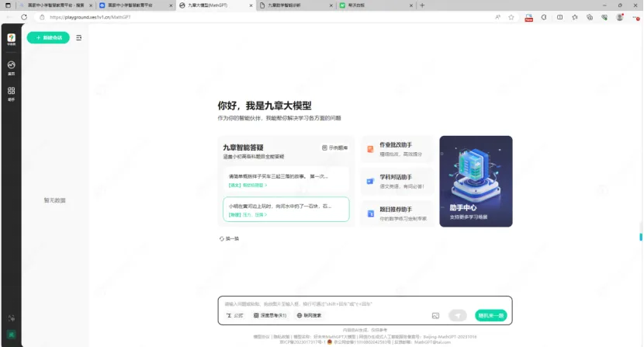
Task: Click the green 新建会话 new chat button
Action: (48, 37)
